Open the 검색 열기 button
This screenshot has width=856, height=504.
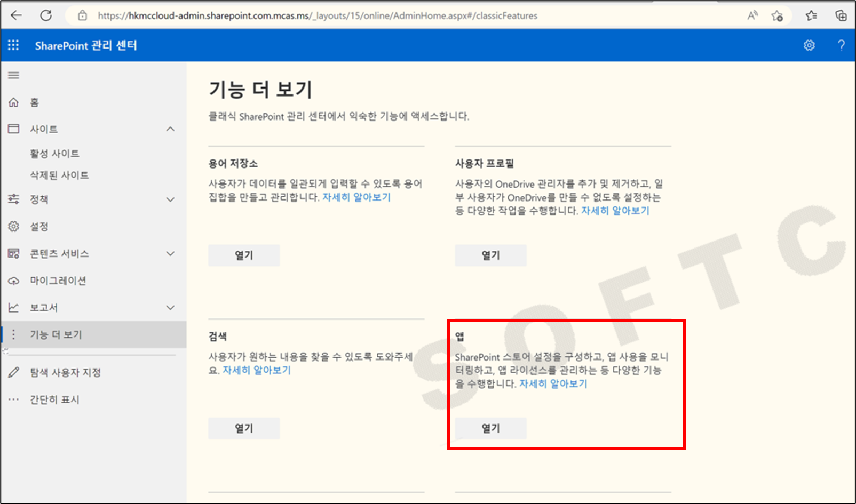point(244,428)
